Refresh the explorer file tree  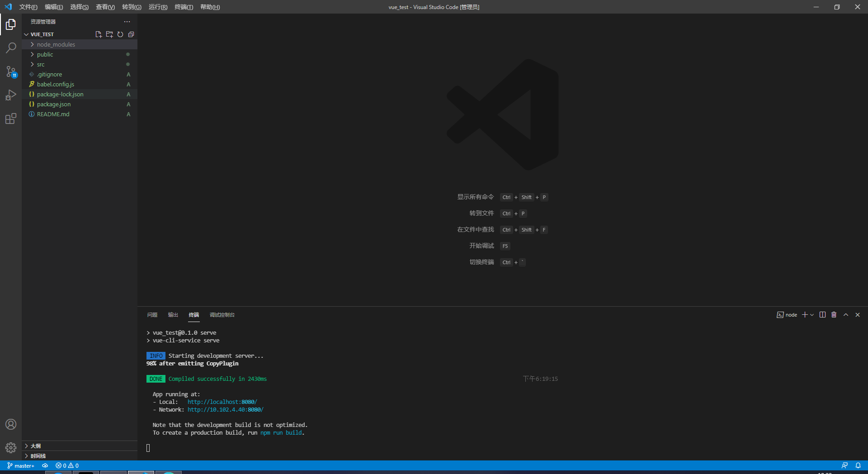pyautogui.click(x=120, y=34)
